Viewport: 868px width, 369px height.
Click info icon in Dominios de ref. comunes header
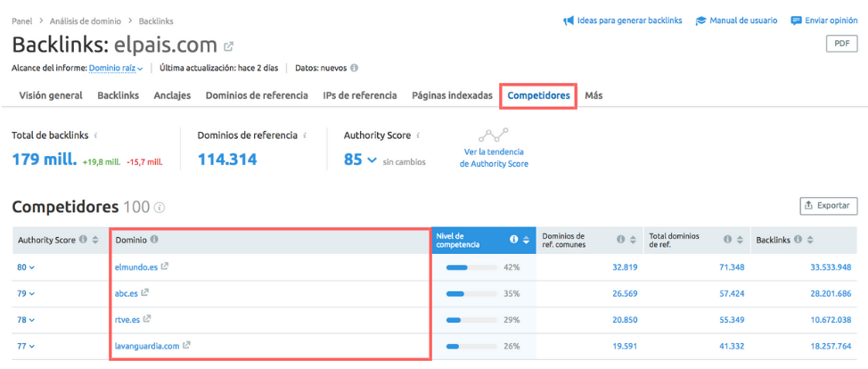pos(620,240)
